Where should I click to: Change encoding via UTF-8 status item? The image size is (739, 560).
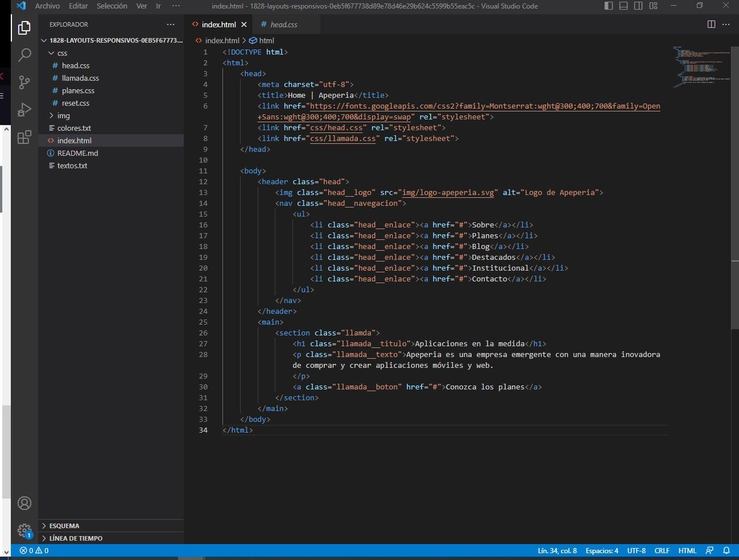click(636, 550)
